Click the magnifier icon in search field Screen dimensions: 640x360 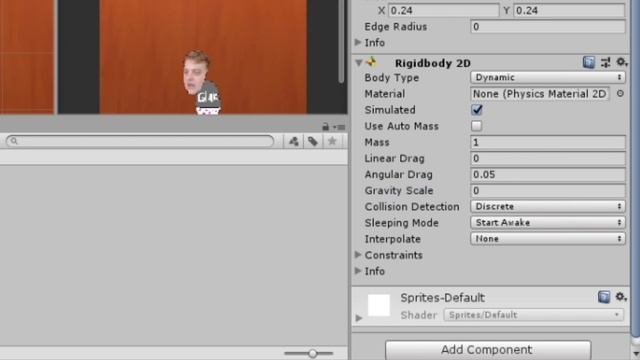14,141
